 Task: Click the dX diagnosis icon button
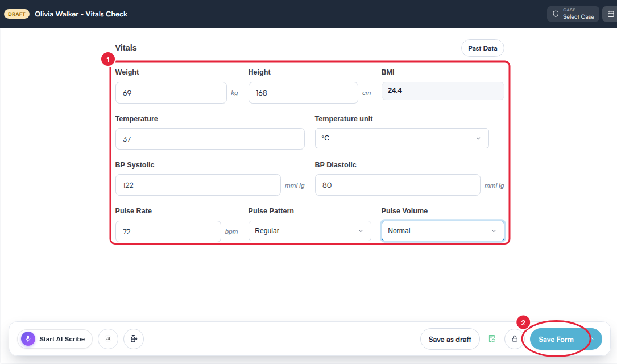click(108, 339)
